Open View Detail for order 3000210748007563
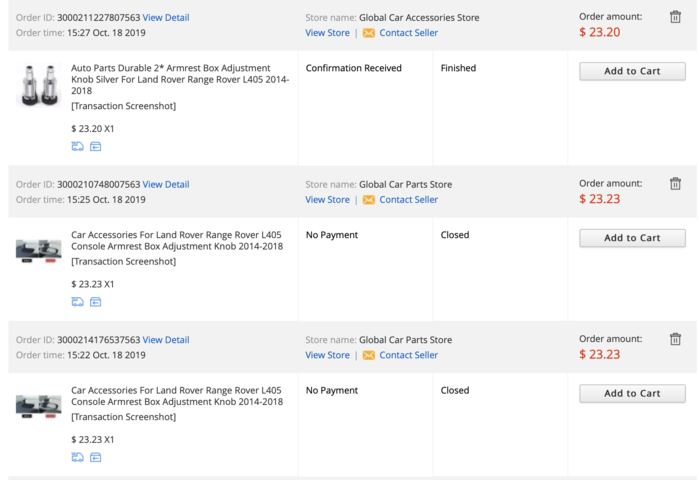 (x=166, y=184)
